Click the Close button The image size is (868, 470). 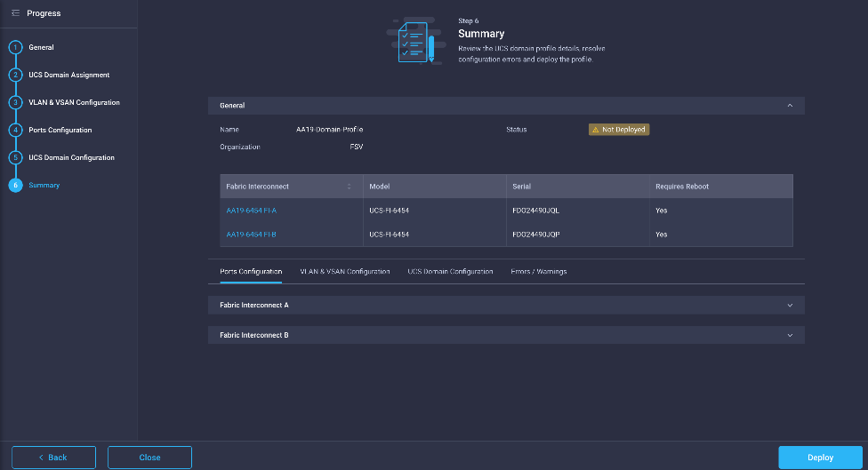point(149,458)
